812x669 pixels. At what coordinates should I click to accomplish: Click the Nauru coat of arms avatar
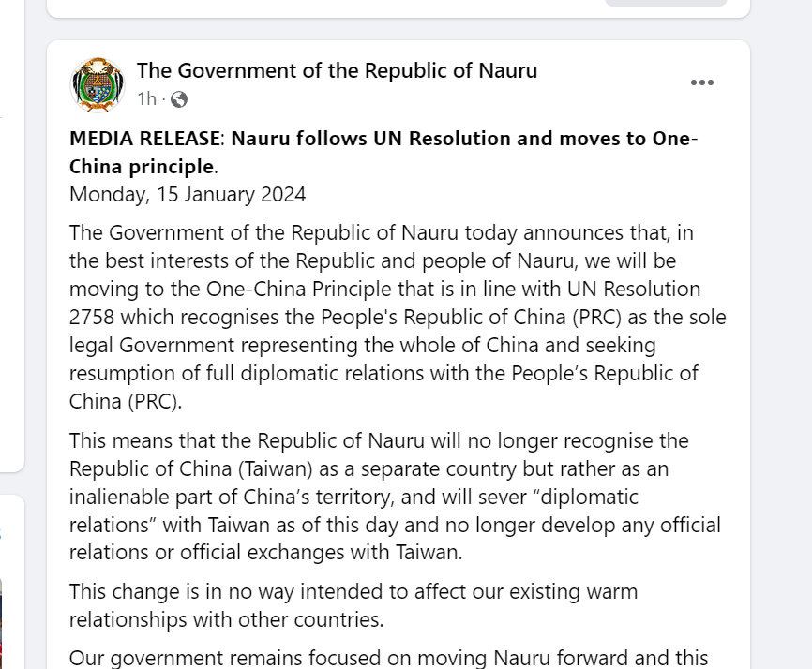click(x=98, y=84)
